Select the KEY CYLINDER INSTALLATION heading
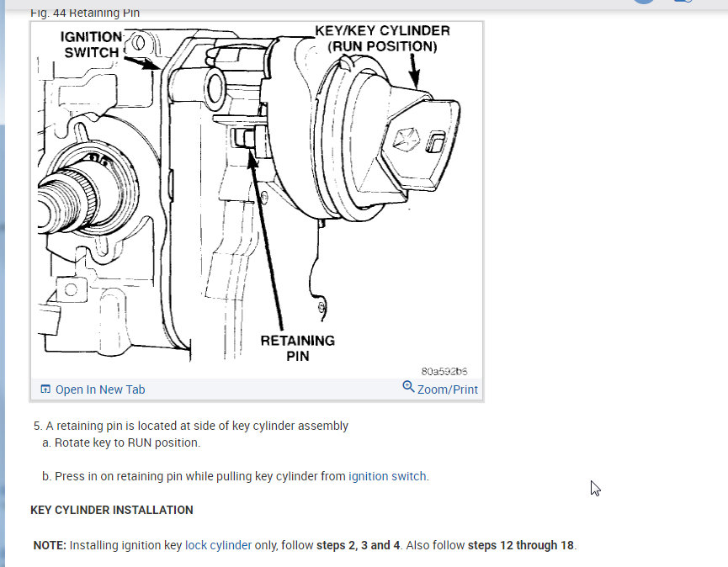Screen dimensions: 728x567 tap(111, 510)
